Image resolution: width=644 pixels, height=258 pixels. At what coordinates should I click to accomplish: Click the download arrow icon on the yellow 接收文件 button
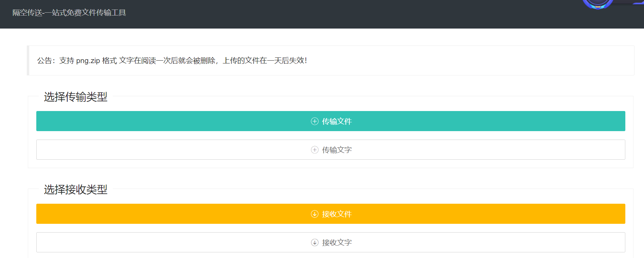tap(315, 214)
